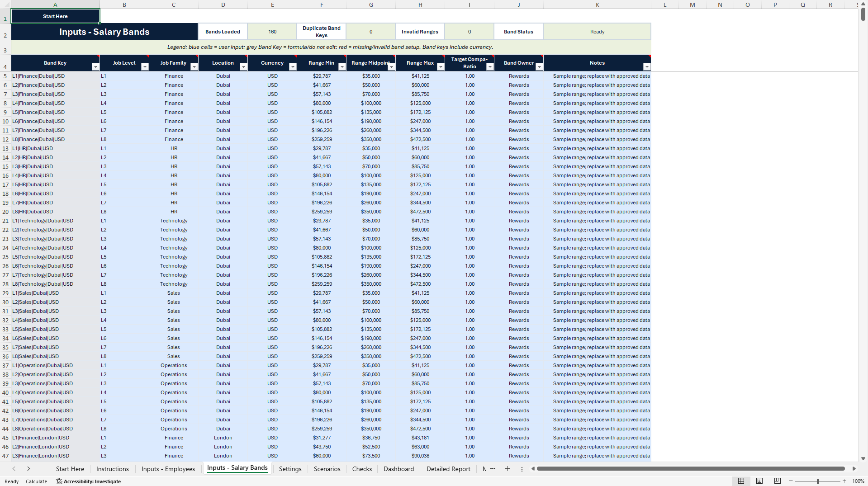This screenshot has width=868, height=486.
Task: Open the Checks sheet tab
Action: pyautogui.click(x=362, y=469)
